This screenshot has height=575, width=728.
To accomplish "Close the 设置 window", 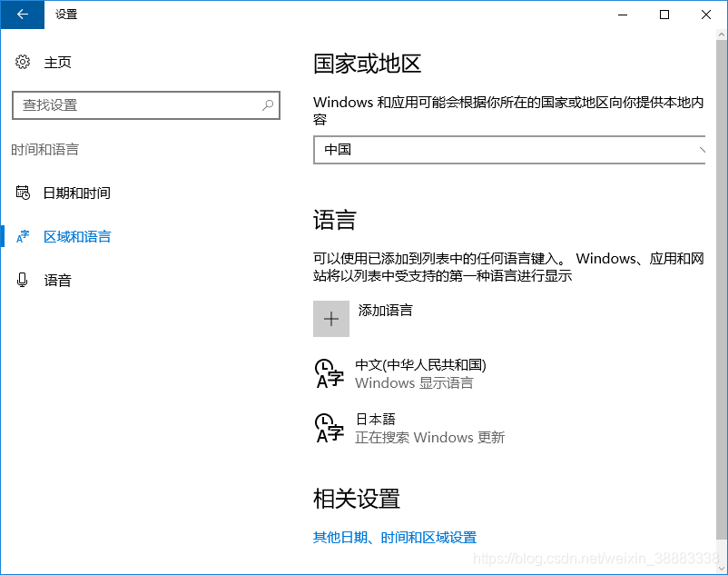I will click(x=706, y=15).
